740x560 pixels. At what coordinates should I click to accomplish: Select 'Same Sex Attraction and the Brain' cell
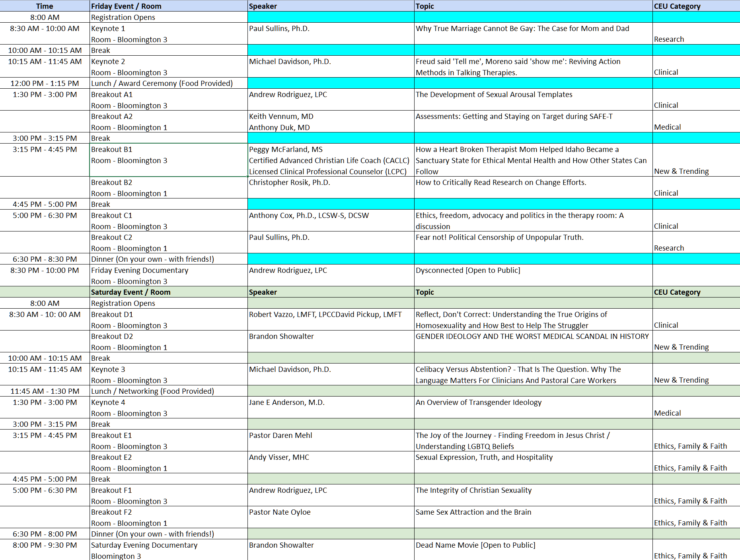tap(533, 517)
